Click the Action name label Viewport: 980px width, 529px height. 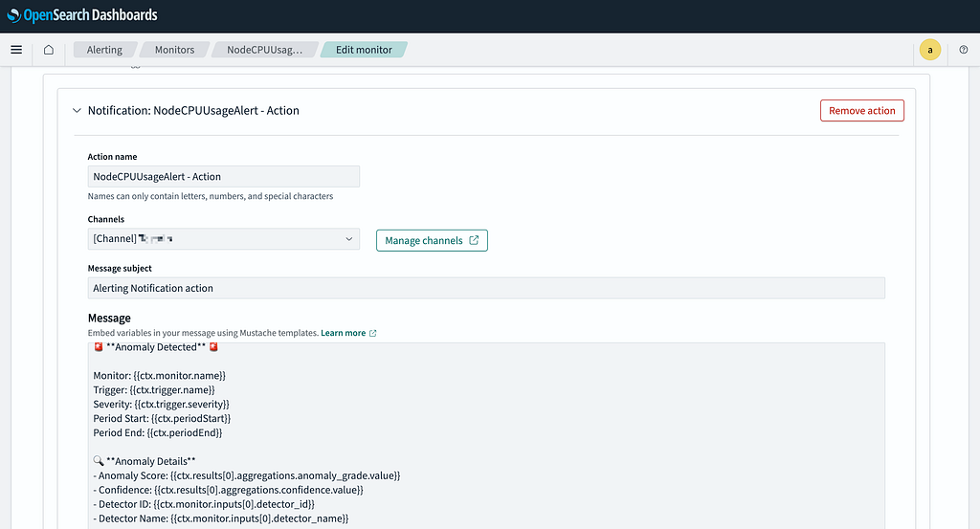tap(112, 157)
